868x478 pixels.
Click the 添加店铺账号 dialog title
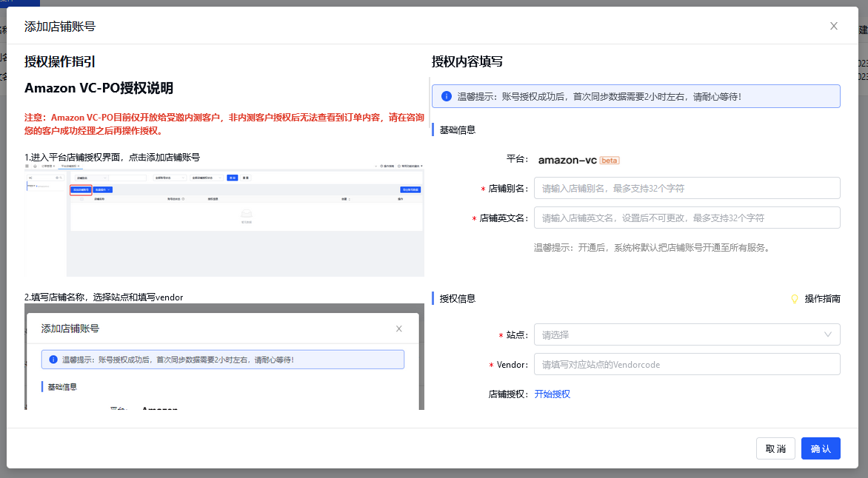click(x=60, y=27)
